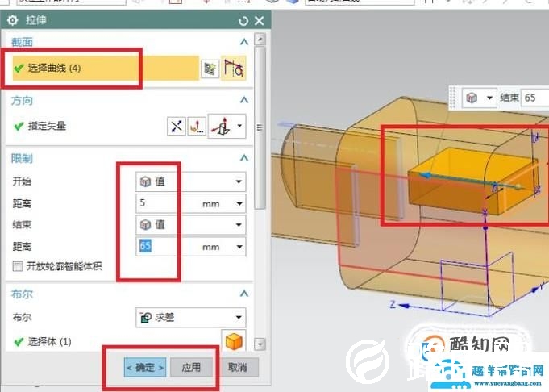The image size is (549, 392).
Task: Click the curve rule icon beside 选择曲线
Action: pos(234,69)
